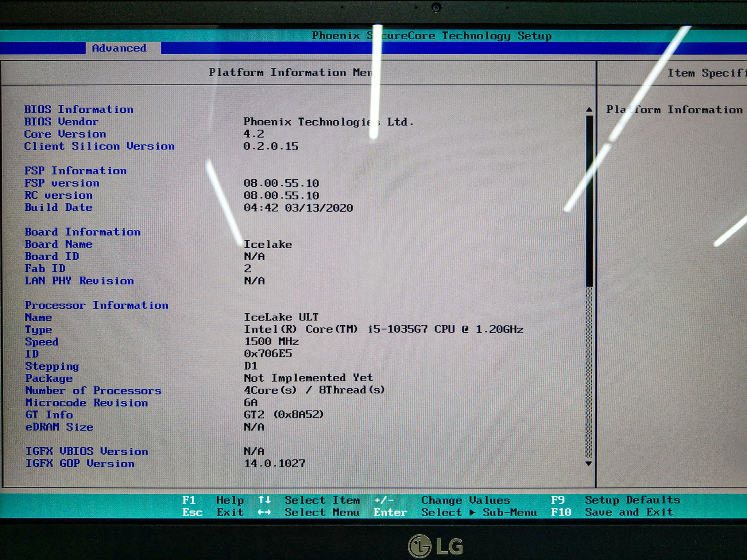Select the processor Name label
747x560 pixels.
point(38,318)
